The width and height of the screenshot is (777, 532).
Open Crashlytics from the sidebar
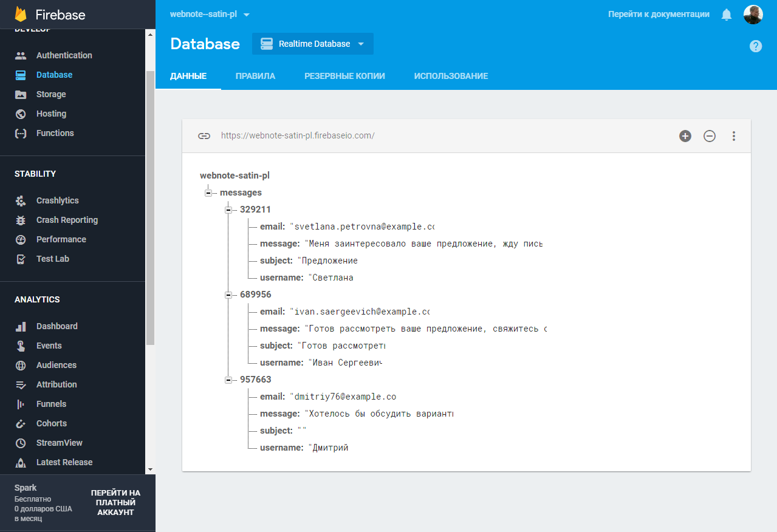point(57,200)
